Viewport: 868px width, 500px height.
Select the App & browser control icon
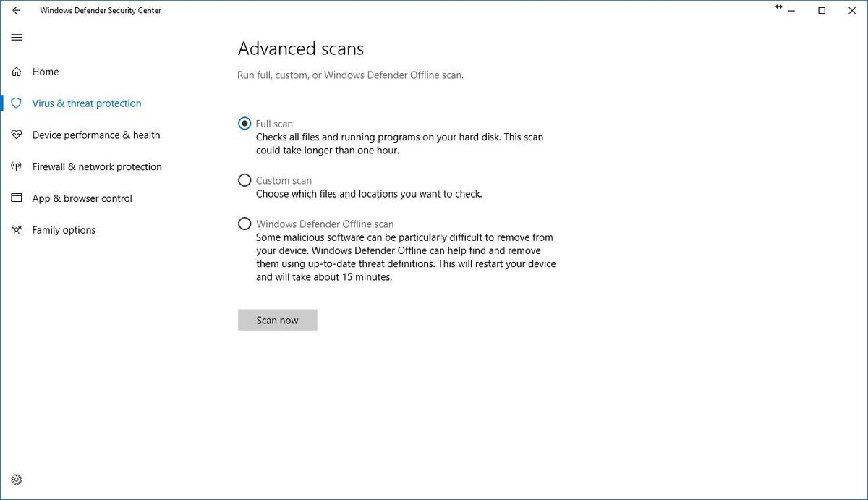point(16,198)
